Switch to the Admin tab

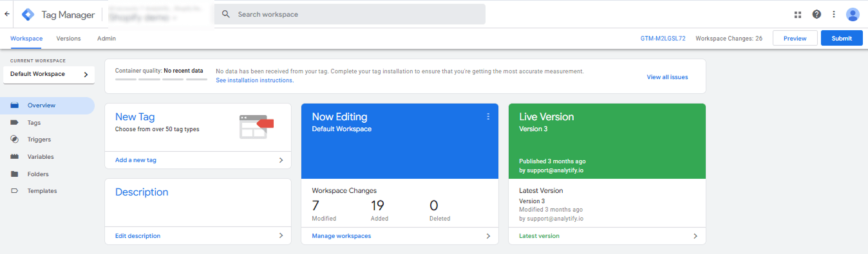coord(106,39)
